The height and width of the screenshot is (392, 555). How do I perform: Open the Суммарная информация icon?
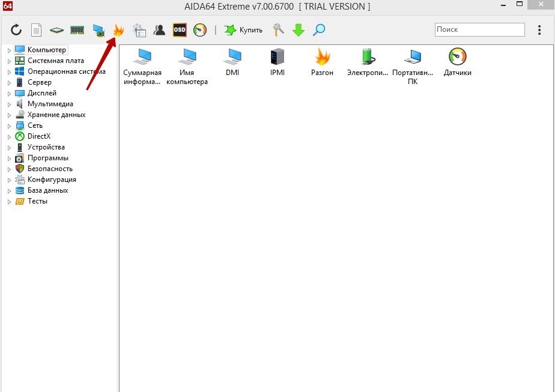point(142,67)
